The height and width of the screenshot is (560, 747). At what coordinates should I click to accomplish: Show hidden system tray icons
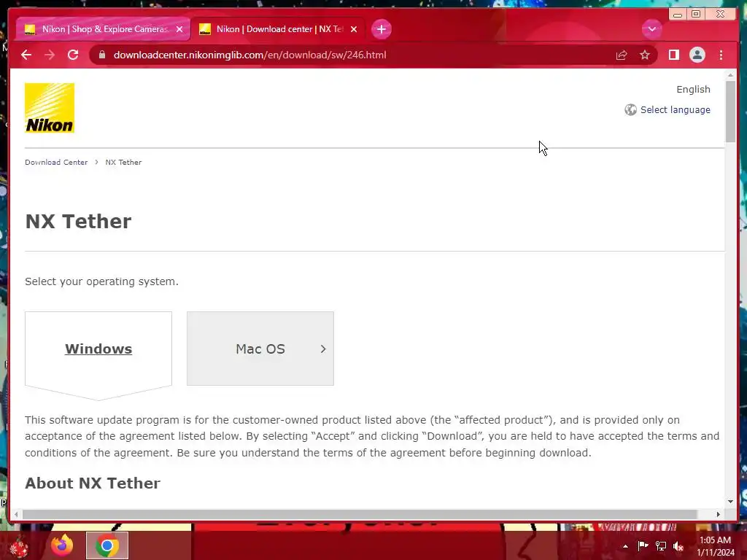point(625,546)
